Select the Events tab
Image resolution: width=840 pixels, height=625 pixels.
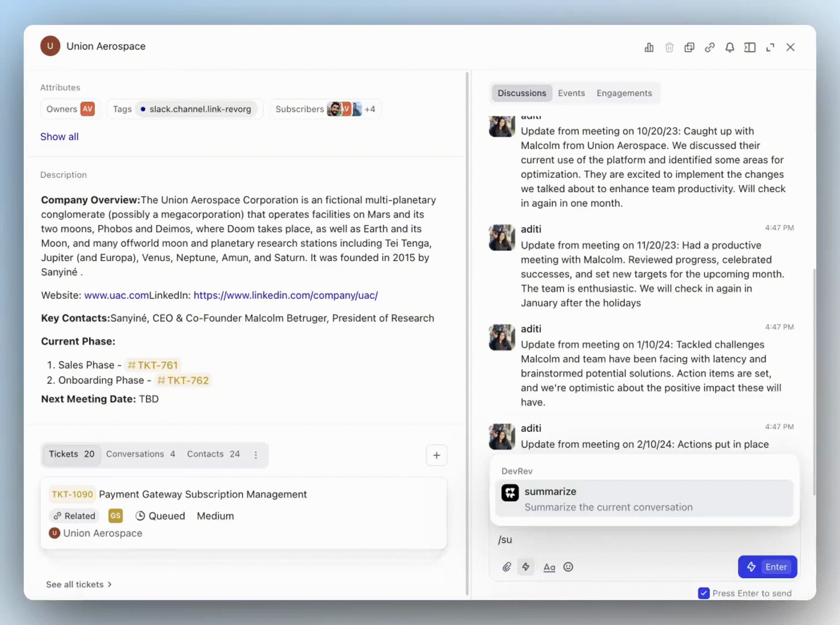(x=571, y=93)
